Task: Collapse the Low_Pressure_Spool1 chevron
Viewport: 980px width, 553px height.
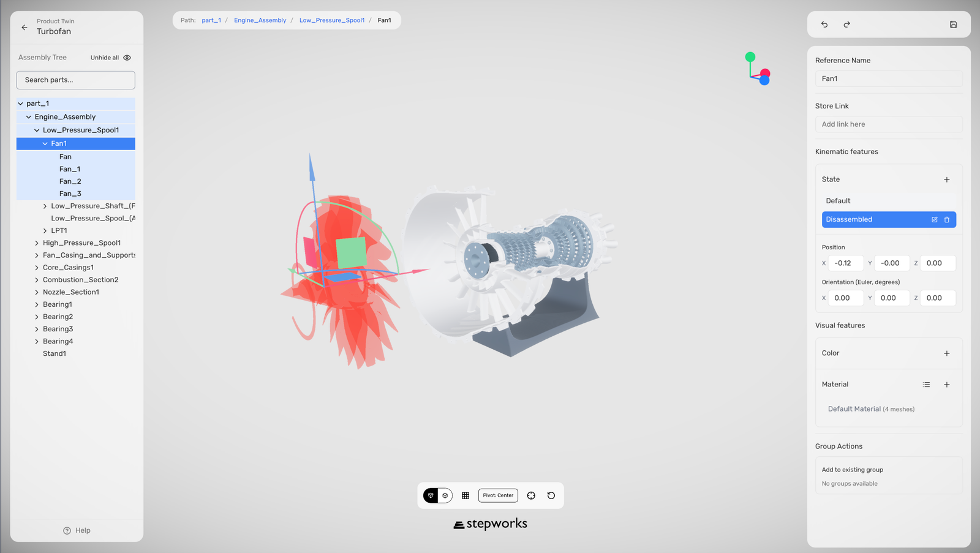Action: point(37,130)
